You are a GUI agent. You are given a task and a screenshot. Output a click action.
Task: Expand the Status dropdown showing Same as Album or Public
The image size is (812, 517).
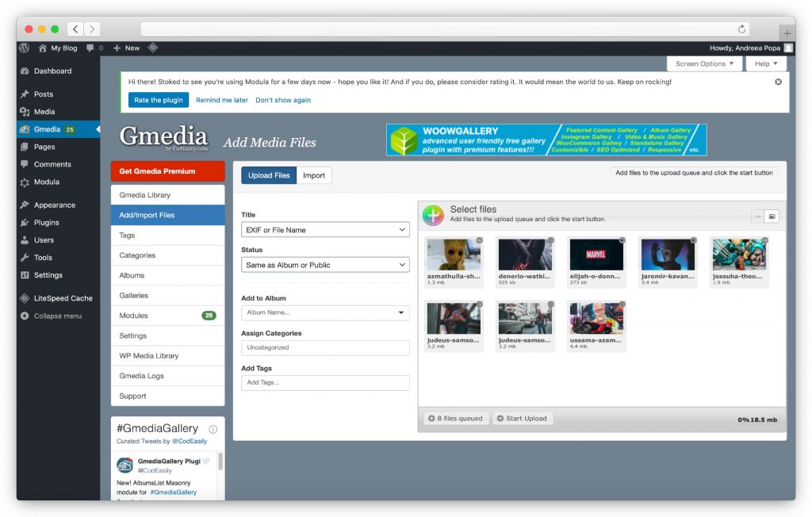coord(325,263)
